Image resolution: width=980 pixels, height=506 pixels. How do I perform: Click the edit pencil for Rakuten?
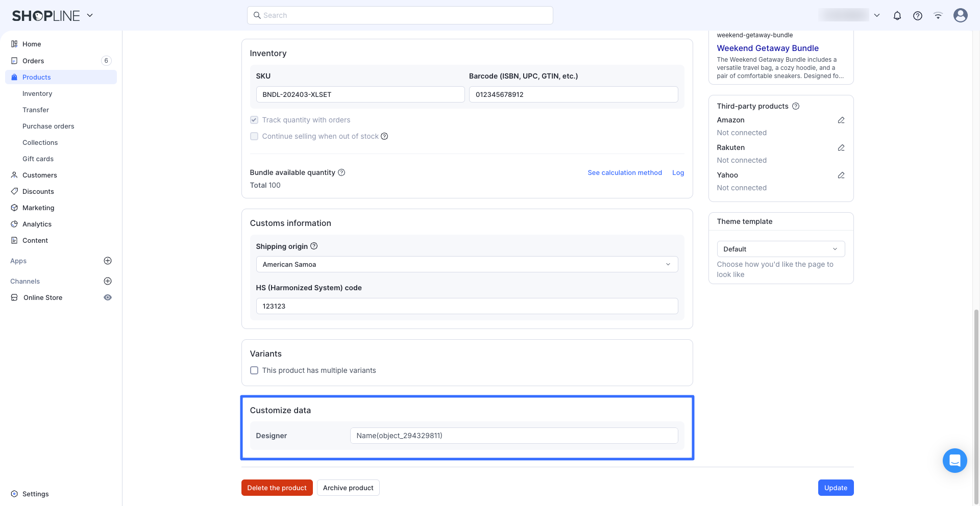841,148
